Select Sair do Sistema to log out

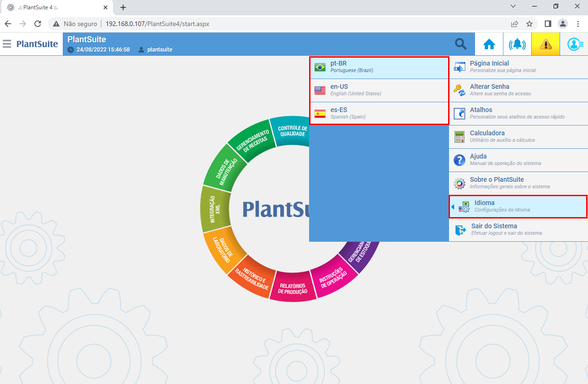coord(518,230)
